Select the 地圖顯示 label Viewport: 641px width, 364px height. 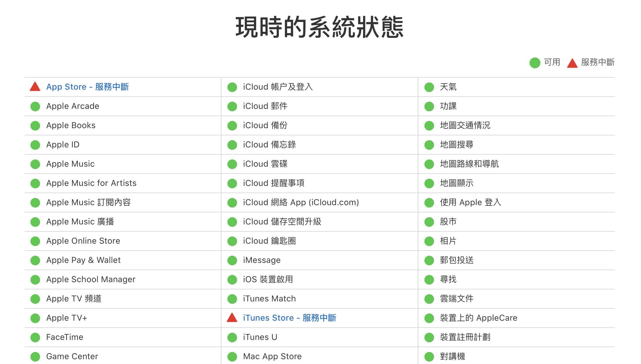click(x=457, y=183)
